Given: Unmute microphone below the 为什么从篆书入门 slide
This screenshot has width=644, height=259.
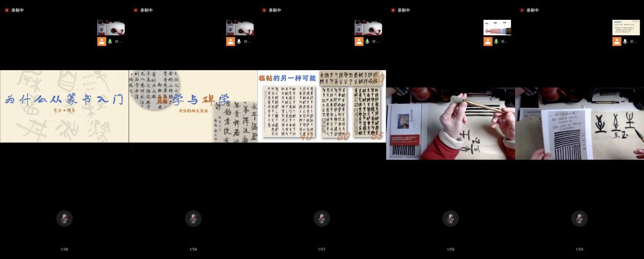Looking at the screenshot, I should click(x=64, y=218).
